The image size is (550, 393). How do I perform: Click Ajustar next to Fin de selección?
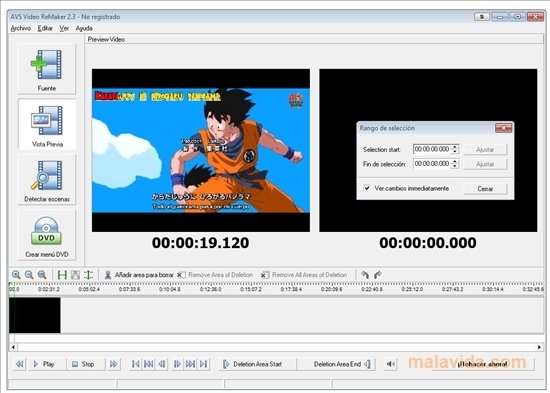[x=485, y=164]
